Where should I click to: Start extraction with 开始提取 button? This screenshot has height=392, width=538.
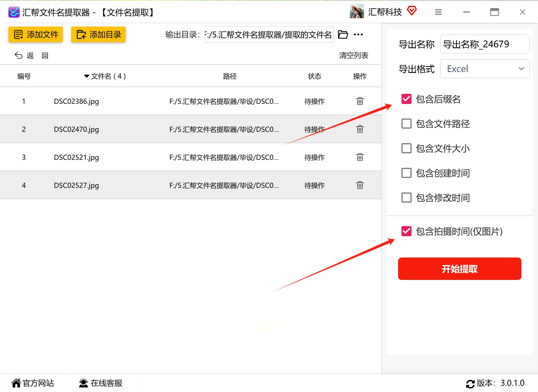[x=460, y=269]
